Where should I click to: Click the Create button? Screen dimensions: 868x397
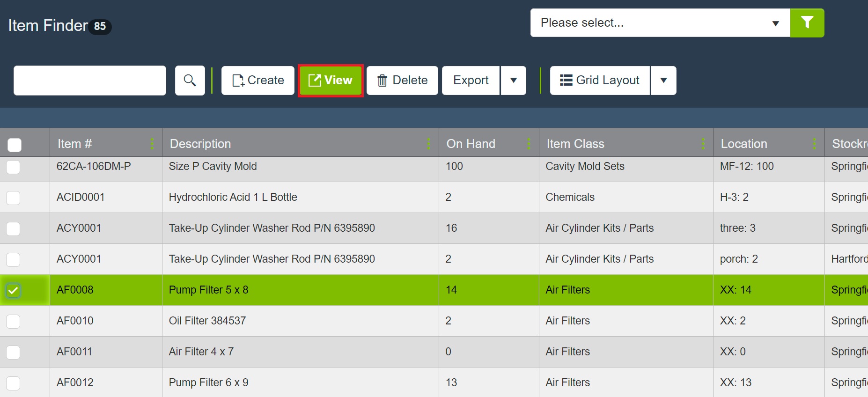click(258, 81)
